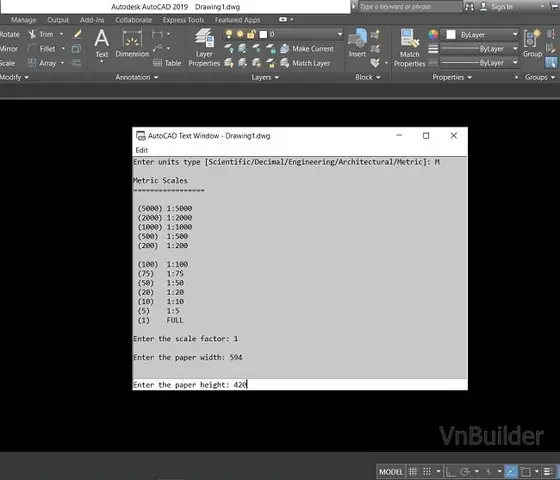560x480 pixels.
Task: Toggle the layer freeze sun icon
Action: [240, 34]
